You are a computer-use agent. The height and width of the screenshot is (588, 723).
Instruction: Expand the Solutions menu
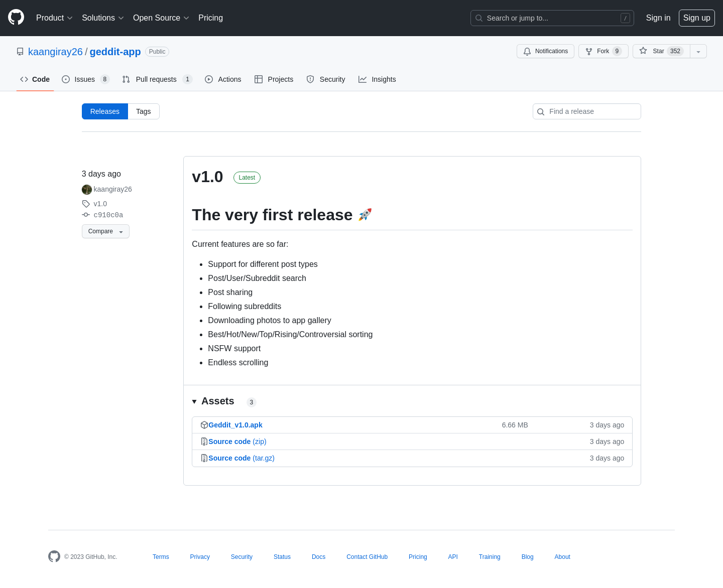tap(102, 18)
